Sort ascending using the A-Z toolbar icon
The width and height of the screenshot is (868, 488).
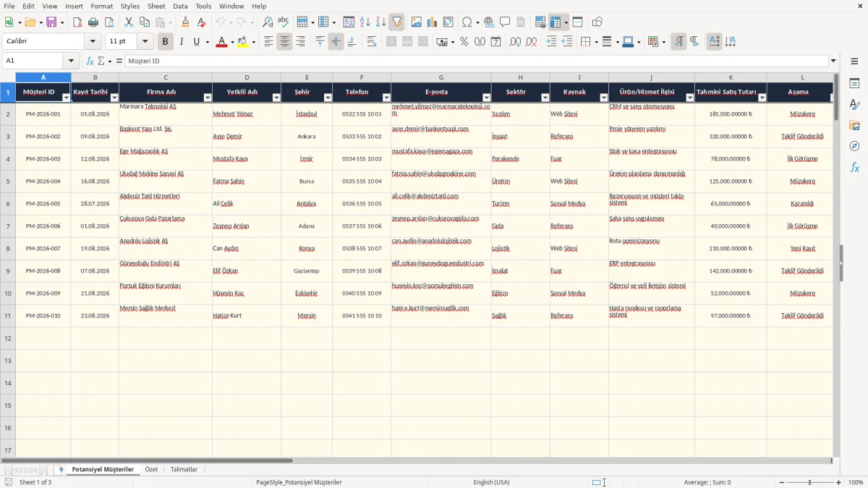[x=365, y=22]
